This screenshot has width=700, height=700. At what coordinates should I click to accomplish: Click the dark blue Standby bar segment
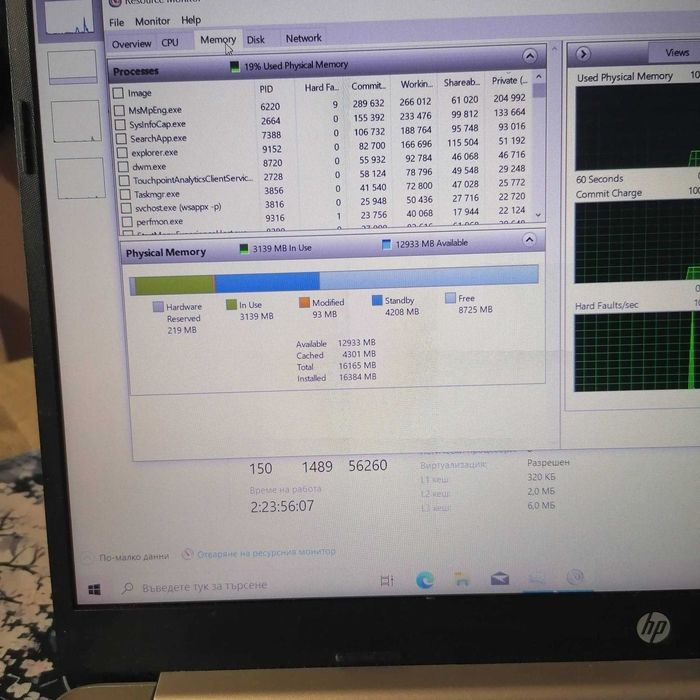point(267,282)
